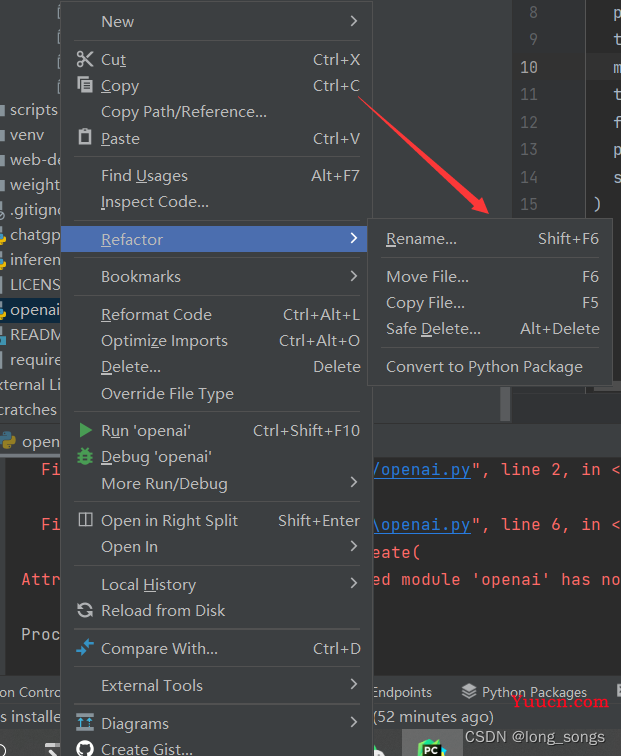Open the Refactor submenu arrow

pyautogui.click(x=354, y=238)
